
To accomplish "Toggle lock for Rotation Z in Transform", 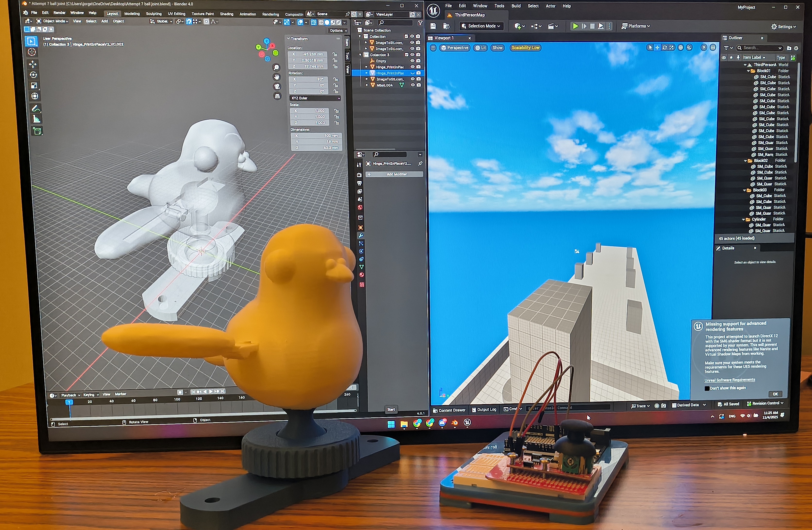I will click(x=336, y=91).
